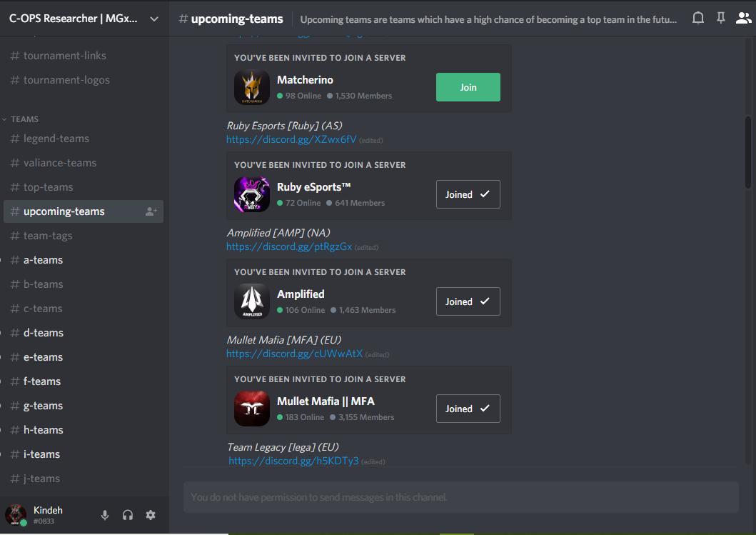Open discord.gg/ptRgzGx invite link
Screen dimensions: 756x535
pos(289,246)
